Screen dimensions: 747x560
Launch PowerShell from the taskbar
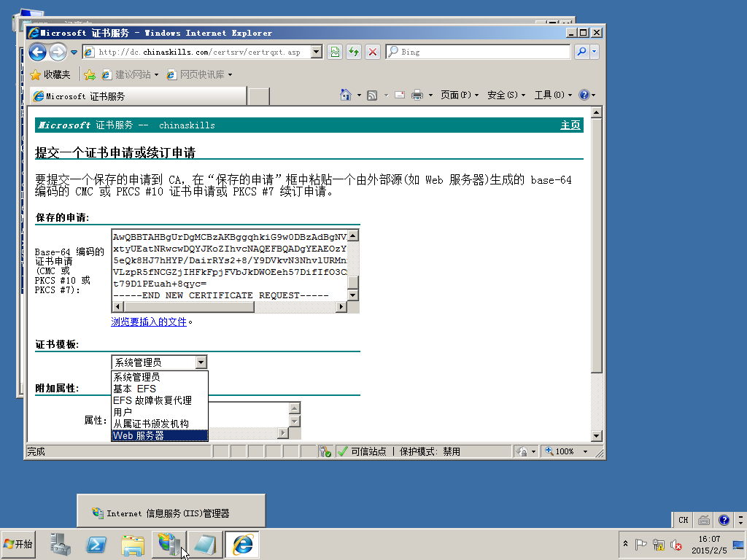[96, 544]
